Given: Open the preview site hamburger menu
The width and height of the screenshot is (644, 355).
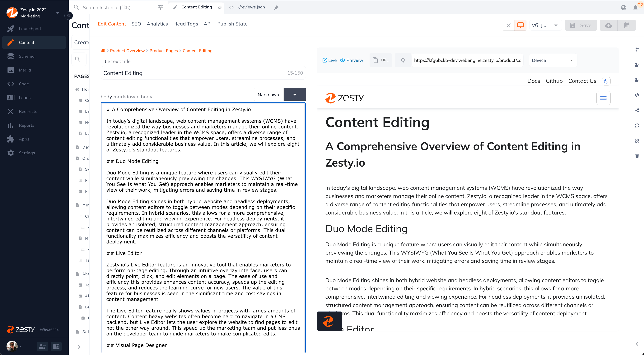Looking at the screenshot, I should coord(603,98).
